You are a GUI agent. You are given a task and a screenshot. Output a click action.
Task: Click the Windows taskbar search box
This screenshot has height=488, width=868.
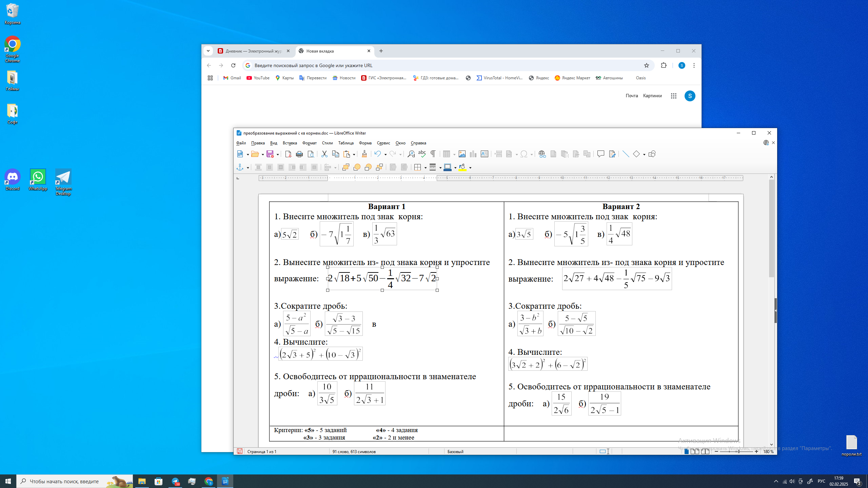coord(75,481)
